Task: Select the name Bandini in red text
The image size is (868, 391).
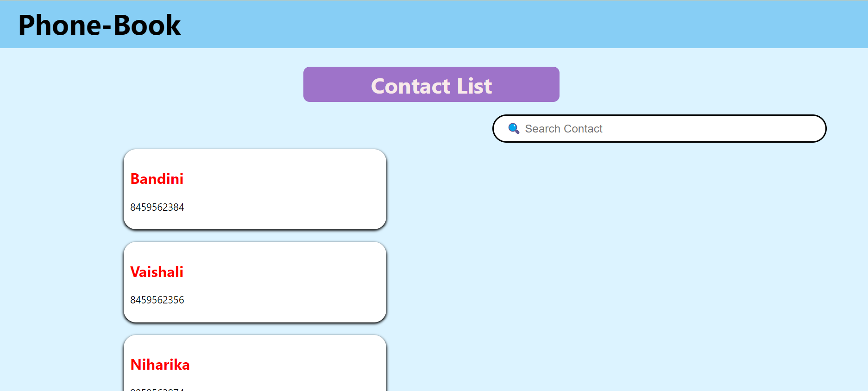Action: point(157,179)
